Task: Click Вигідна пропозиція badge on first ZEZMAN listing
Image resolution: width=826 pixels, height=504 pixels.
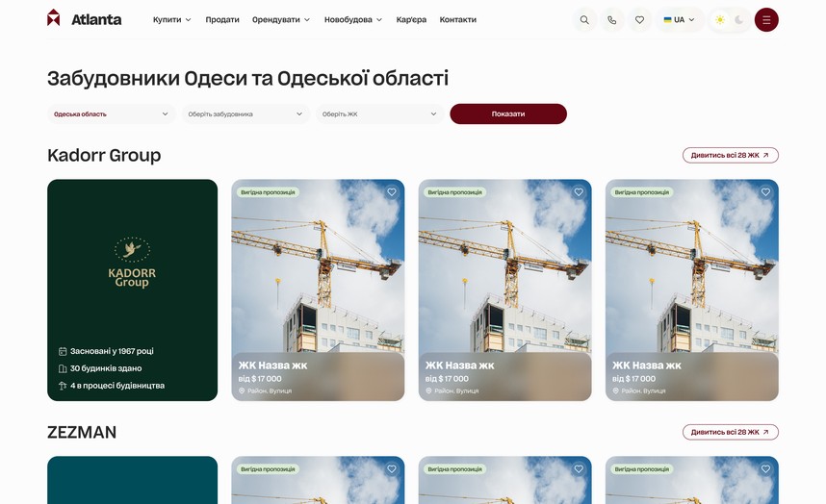Action: click(268, 468)
